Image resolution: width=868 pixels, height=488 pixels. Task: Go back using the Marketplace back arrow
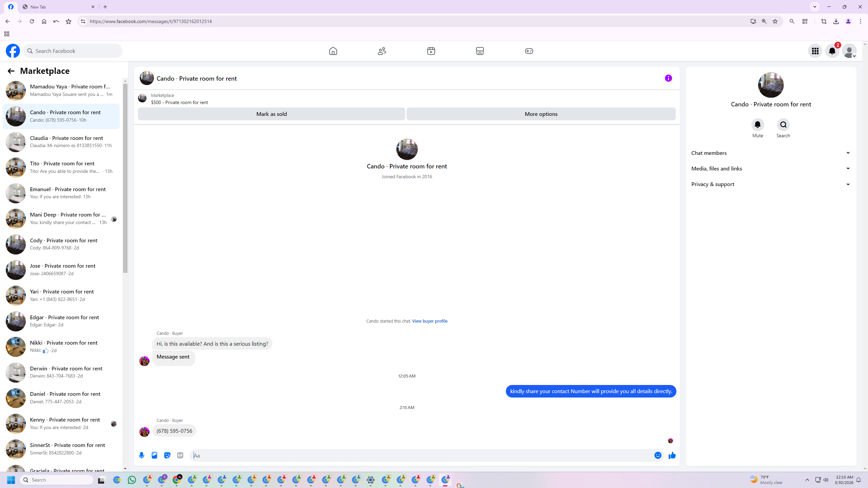[11, 71]
